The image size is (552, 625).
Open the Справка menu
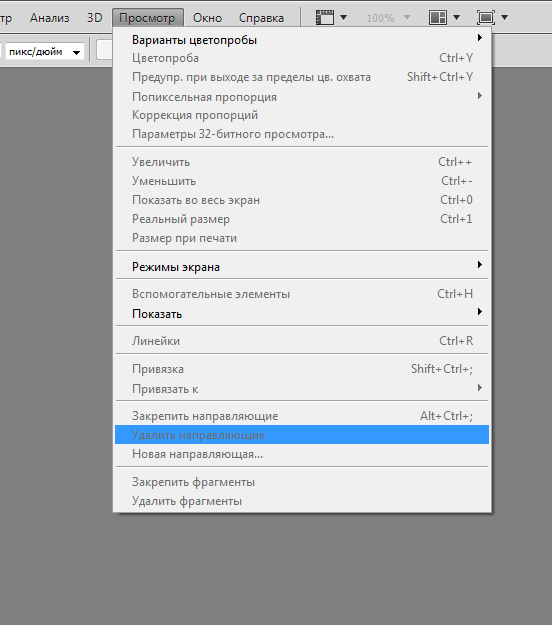pos(261,18)
